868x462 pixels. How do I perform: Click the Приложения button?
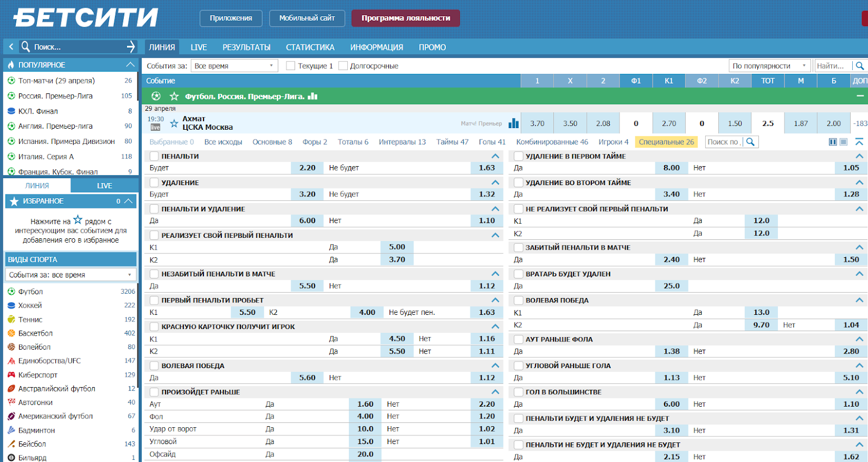tap(231, 18)
